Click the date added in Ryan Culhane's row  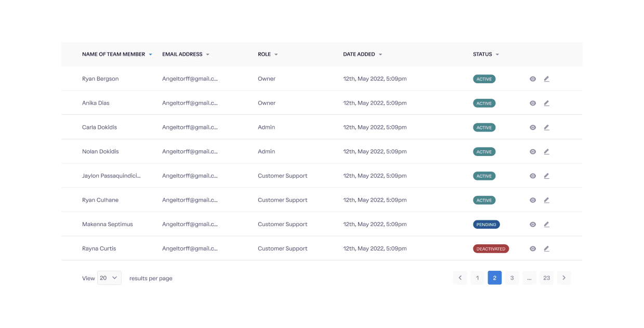coord(375,200)
